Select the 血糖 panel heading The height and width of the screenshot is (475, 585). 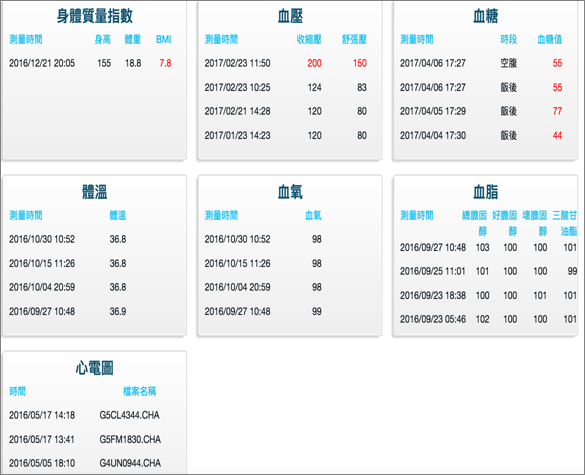tap(485, 16)
